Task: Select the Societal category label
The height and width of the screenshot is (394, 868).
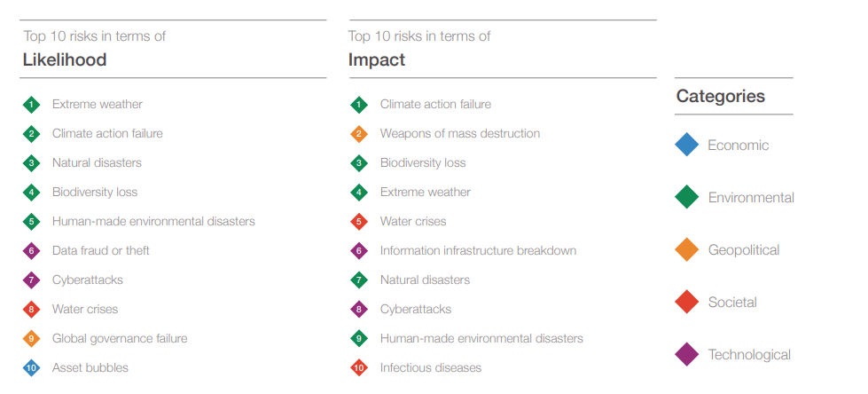Action: pyautogui.click(x=732, y=303)
